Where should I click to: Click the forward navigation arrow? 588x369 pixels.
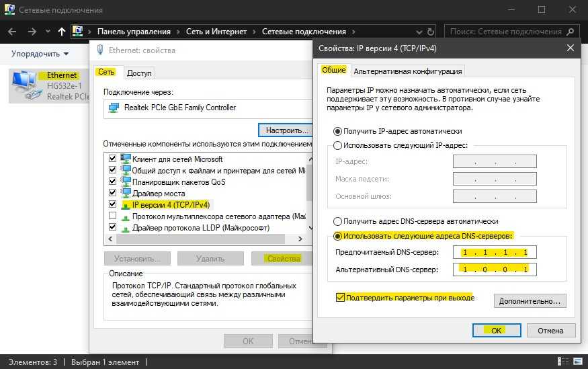(x=32, y=32)
